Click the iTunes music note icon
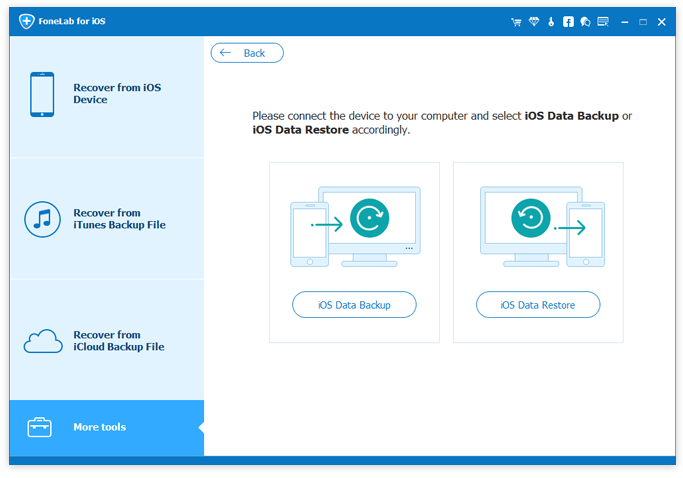 [42, 219]
